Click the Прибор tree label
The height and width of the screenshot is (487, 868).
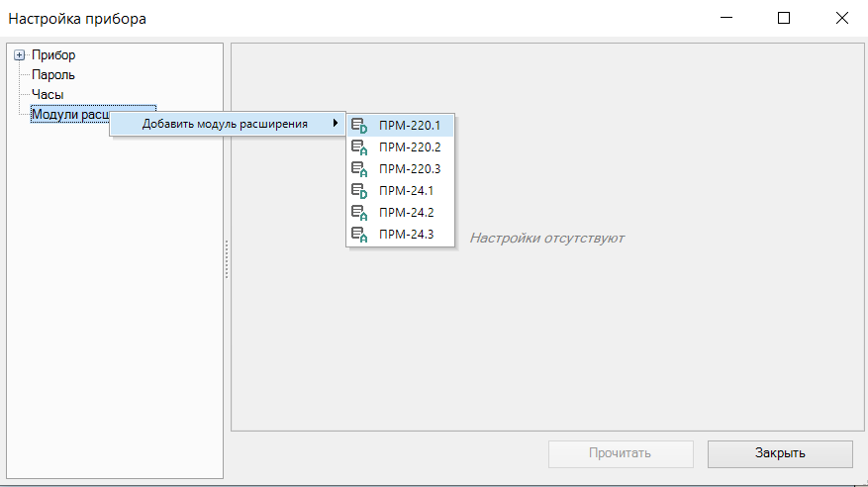click(x=53, y=55)
